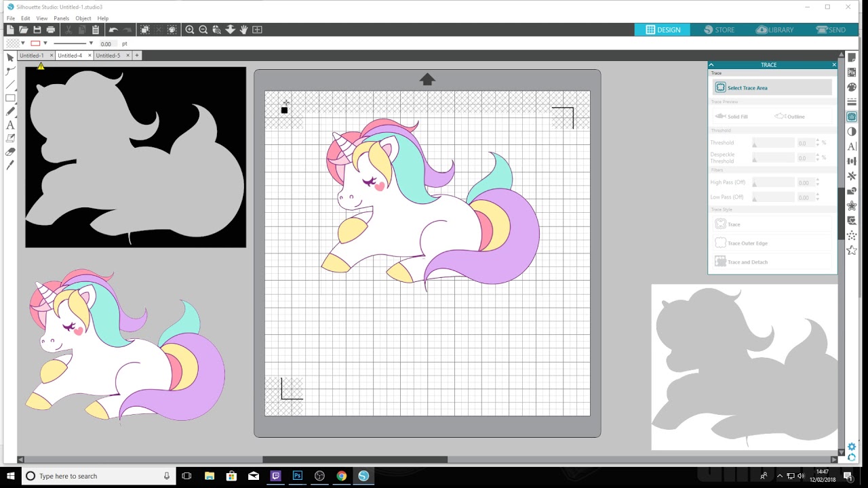868x488 pixels.
Task: Open the Help menu
Action: [103, 18]
